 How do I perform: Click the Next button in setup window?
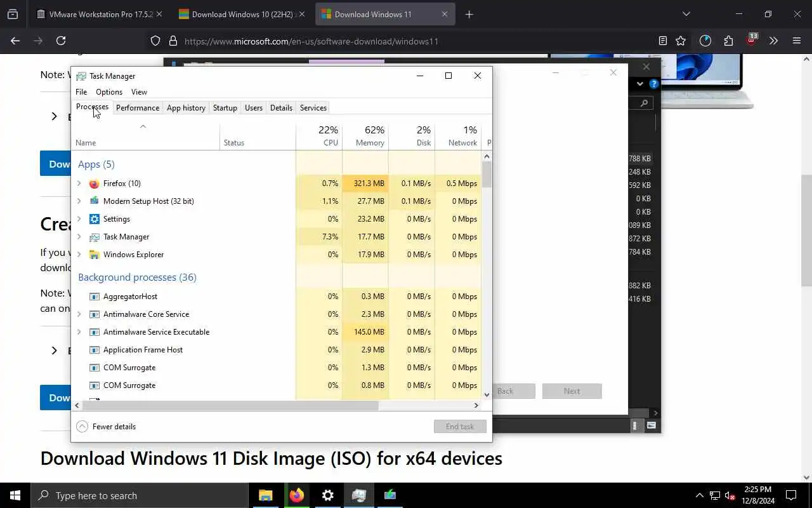tap(572, 391)
